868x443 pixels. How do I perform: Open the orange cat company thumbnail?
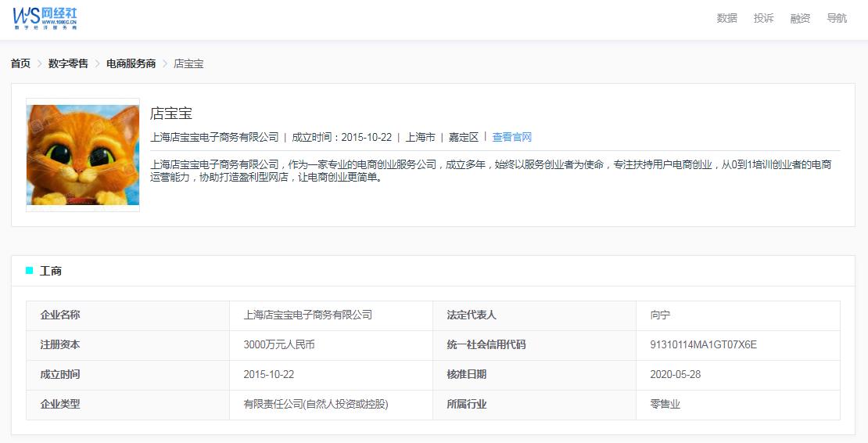[x=83, y=155]
